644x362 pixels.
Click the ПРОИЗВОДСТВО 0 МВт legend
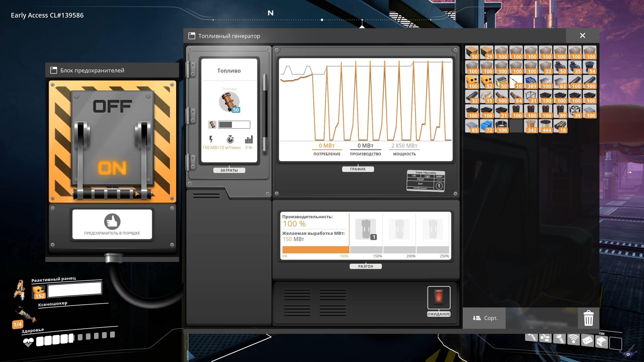click(x=365, y=149)
